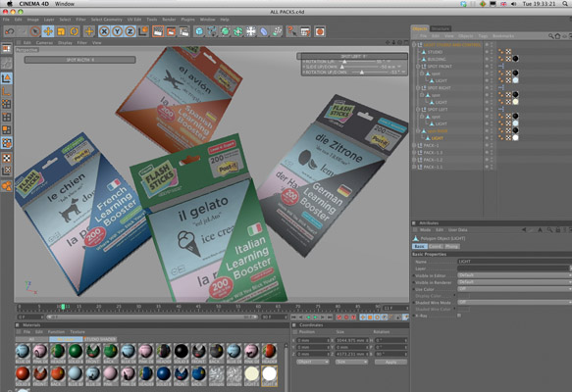Open the Plugins menu

coord(187,20)
